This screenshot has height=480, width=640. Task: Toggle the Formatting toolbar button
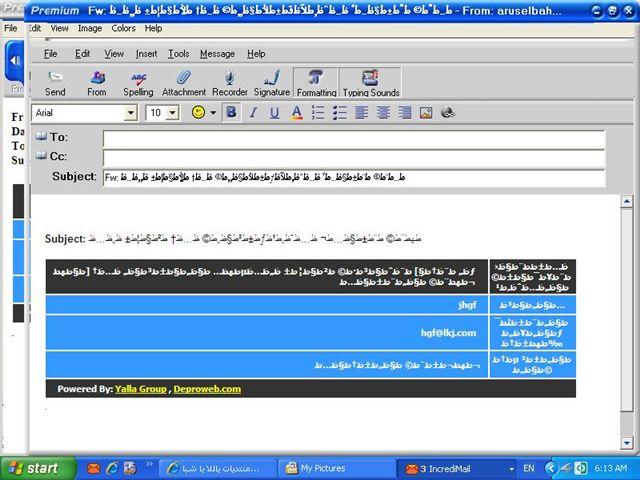[x=316, y=83]
